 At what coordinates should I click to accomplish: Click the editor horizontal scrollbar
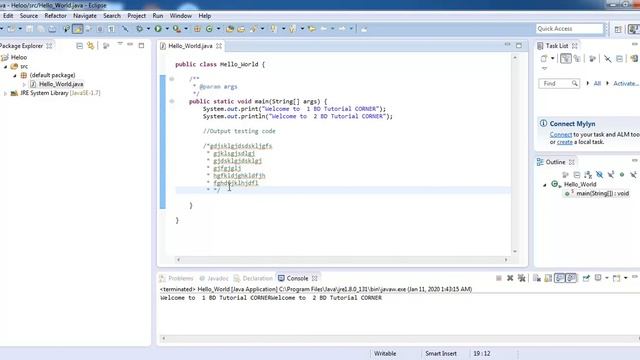[342, 260]
